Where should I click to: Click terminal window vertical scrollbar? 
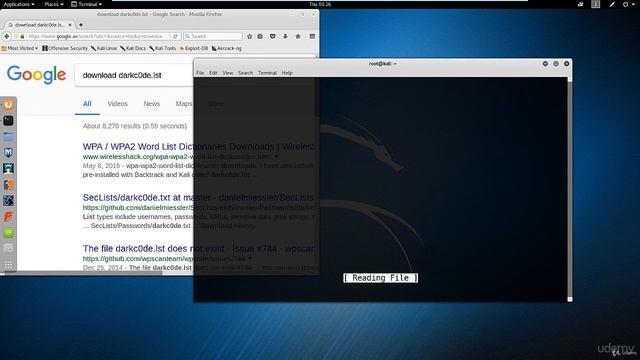(x=570, y=189)
